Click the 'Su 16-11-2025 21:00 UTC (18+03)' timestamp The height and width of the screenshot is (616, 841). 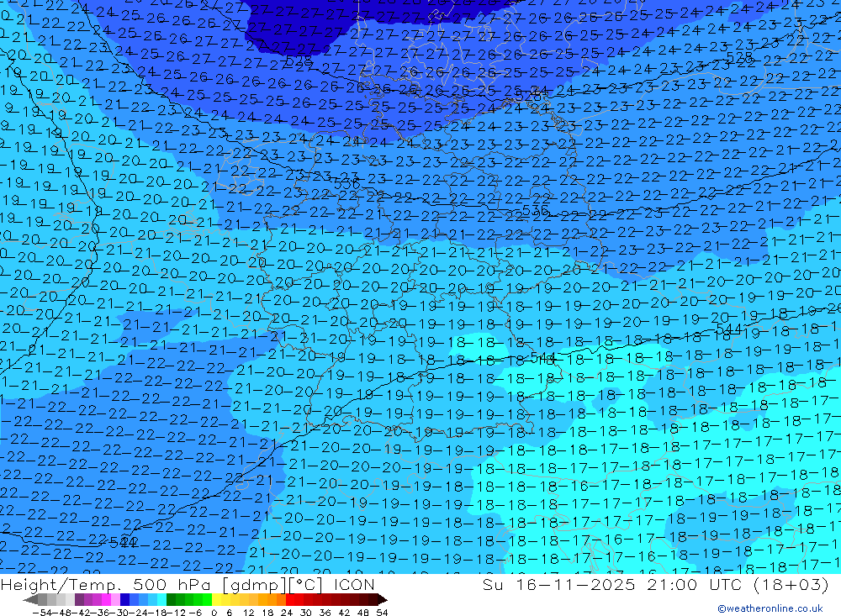point(655,584)
